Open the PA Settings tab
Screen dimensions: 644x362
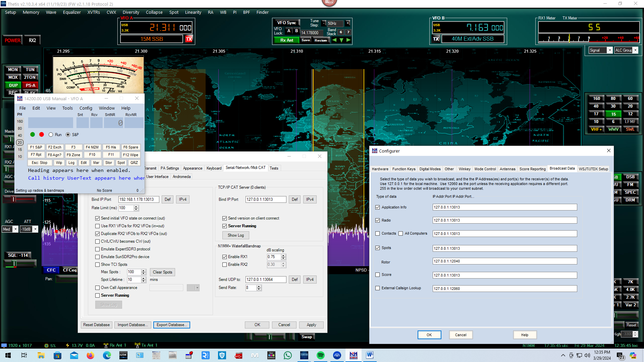170,168
